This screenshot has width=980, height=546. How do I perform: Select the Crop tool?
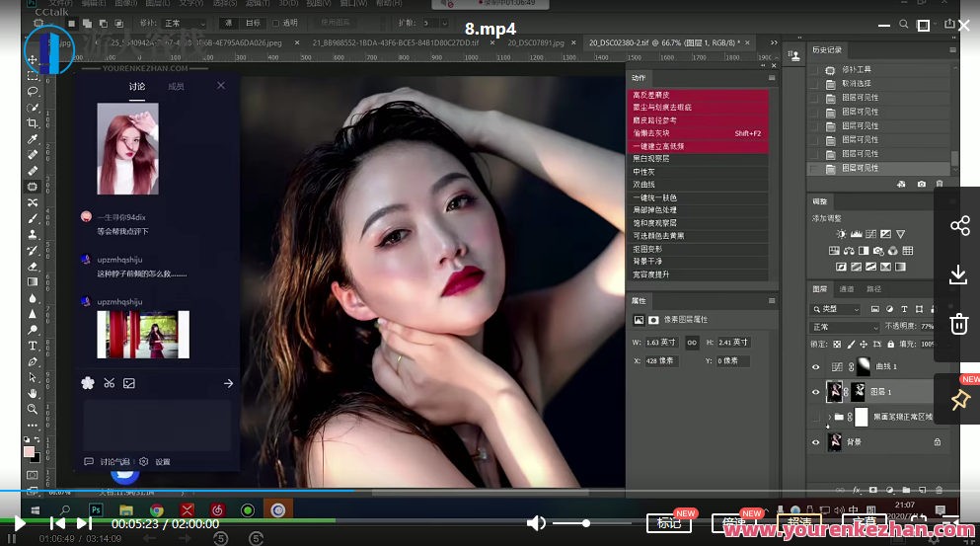(x=33, y=122)
